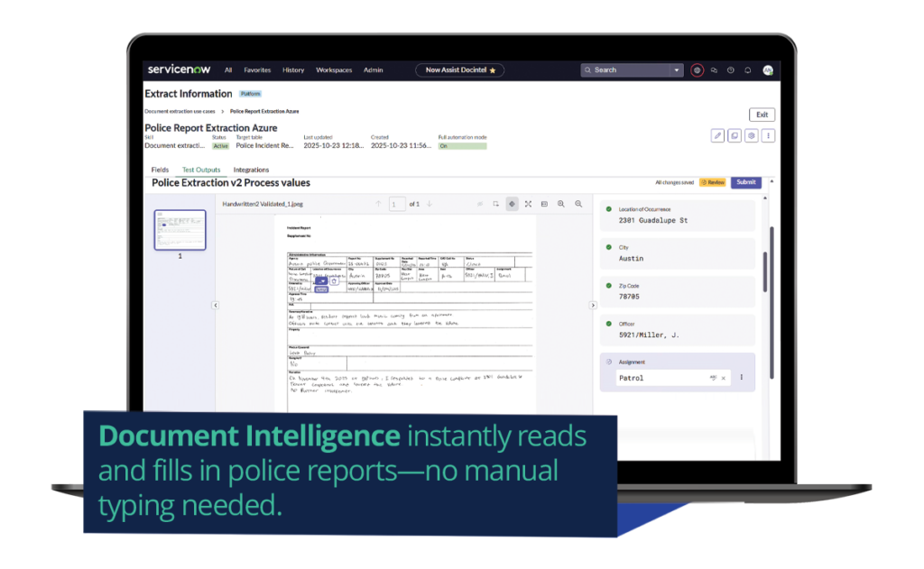Click the Submit button
Image resolution: width=924 pixels, height=569 pixels.
tap(745, 182)
